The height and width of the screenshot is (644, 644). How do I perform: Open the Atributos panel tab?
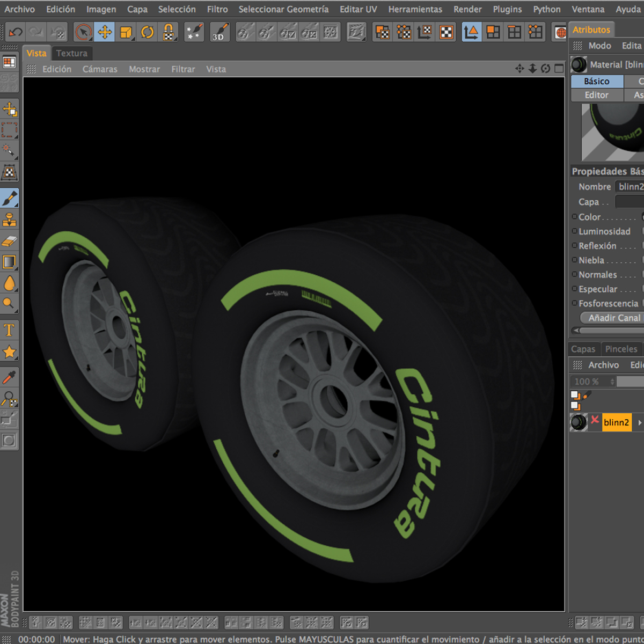591,30
